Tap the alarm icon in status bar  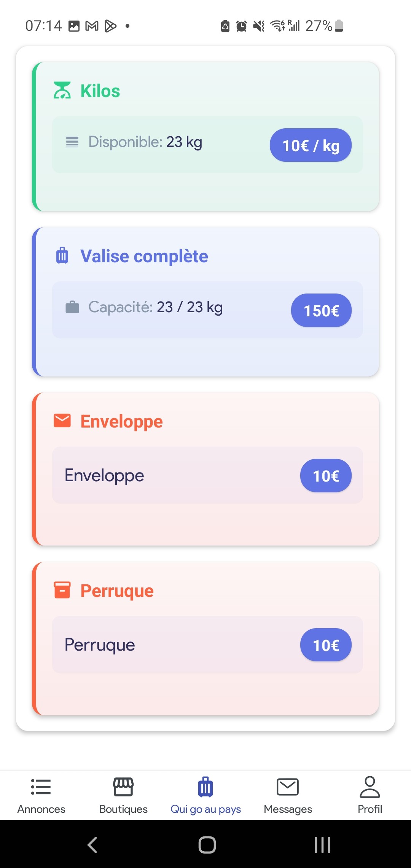pos(241,26)
